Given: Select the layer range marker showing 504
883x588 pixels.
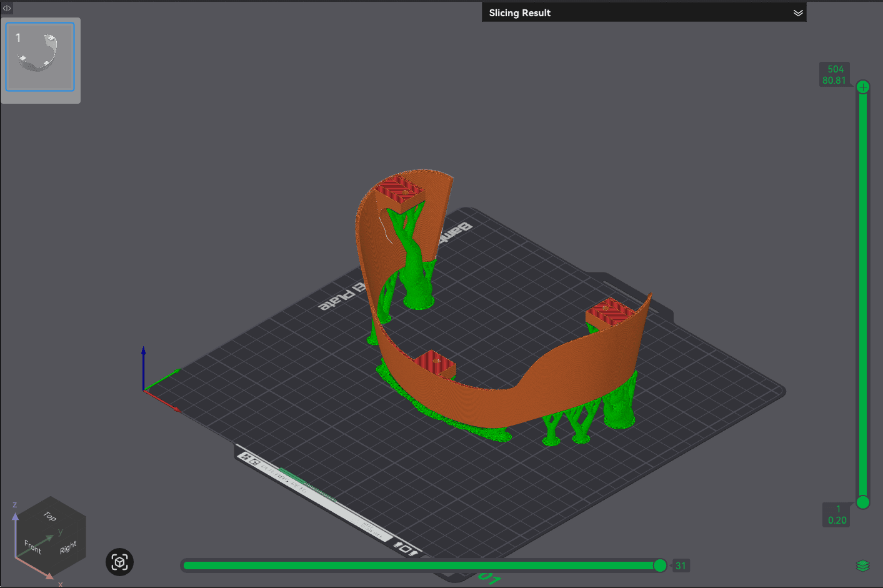Looking at the screenshot, I should 836,68.
